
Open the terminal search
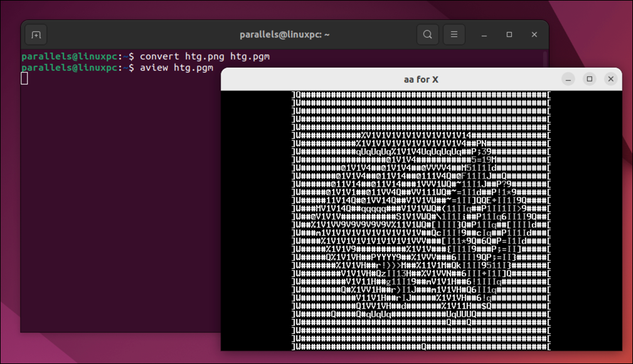coord(427,34)
